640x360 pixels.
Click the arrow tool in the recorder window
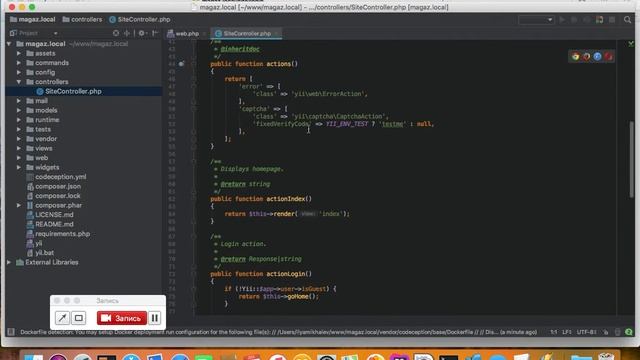click(x=62, y=318)
